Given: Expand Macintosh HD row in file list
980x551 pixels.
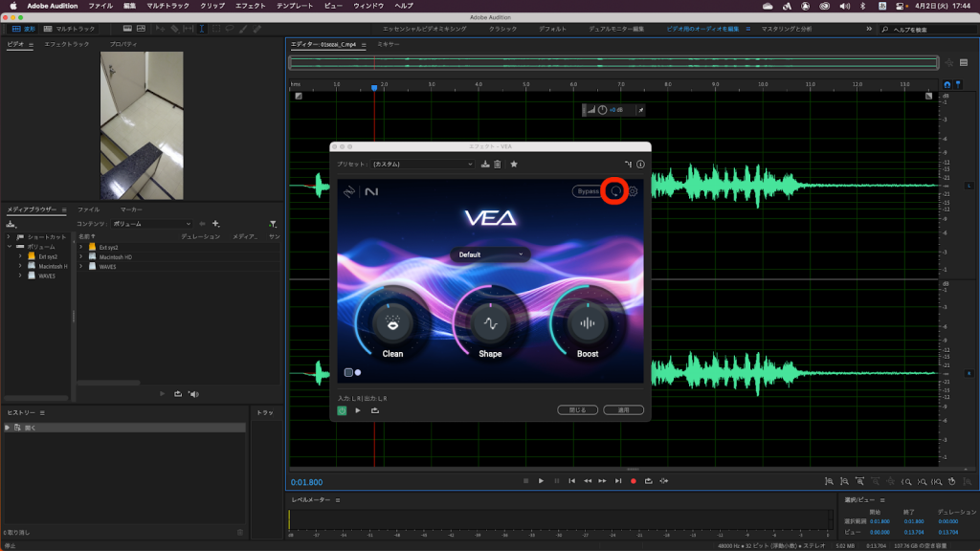Looking at the screenshot, I should pyautogui.click(x=81, y=256).
